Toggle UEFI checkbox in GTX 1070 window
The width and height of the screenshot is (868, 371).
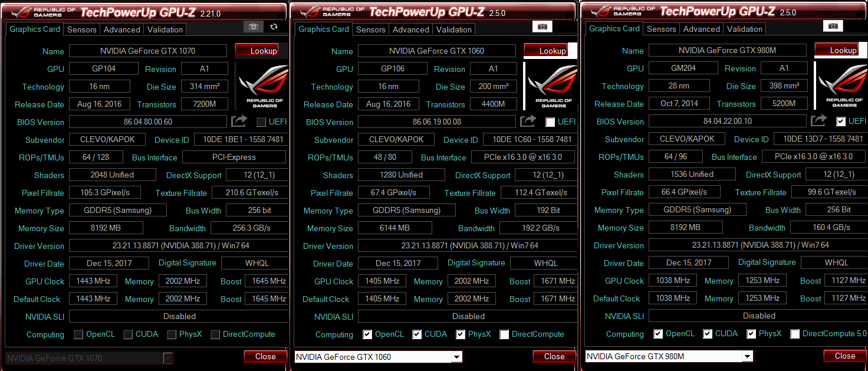pyautogui.click(x=261, y=122)
